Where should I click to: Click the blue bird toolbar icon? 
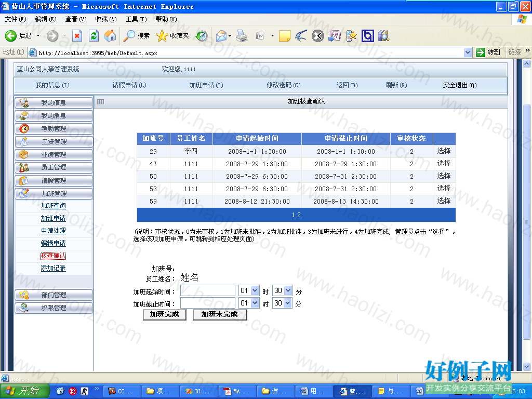pos(301,36)
